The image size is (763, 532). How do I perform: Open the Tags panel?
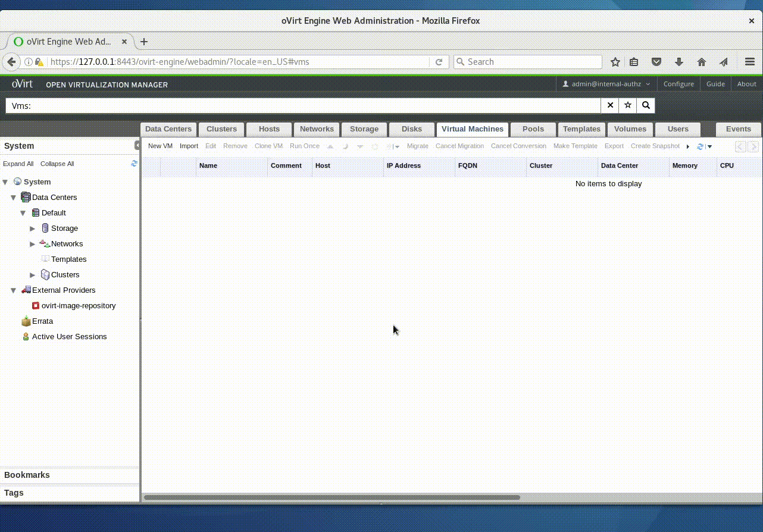[70, 493]
